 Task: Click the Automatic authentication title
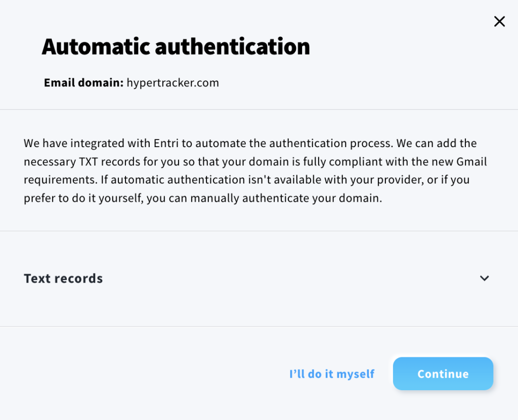pyautogui.click(x=177, y=46)
